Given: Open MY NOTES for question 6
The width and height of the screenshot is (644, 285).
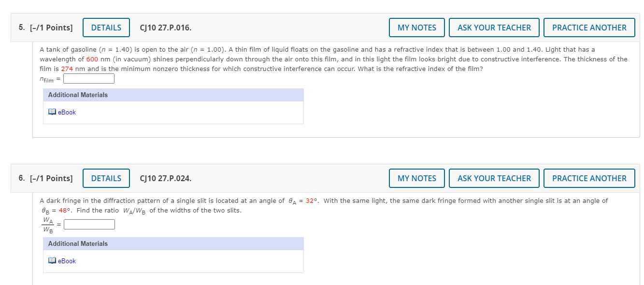Looking at the screenshot, I should pos(417,178).
